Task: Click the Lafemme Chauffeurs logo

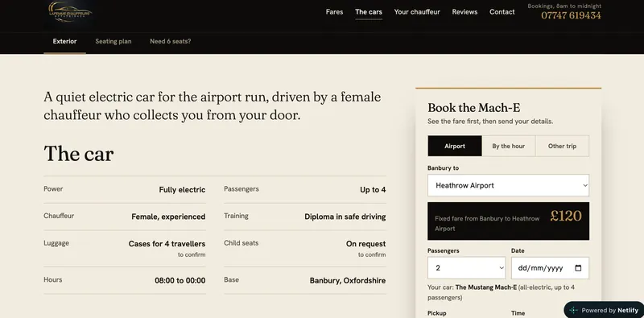Action: pyautogui.click(x=70, y=11)
